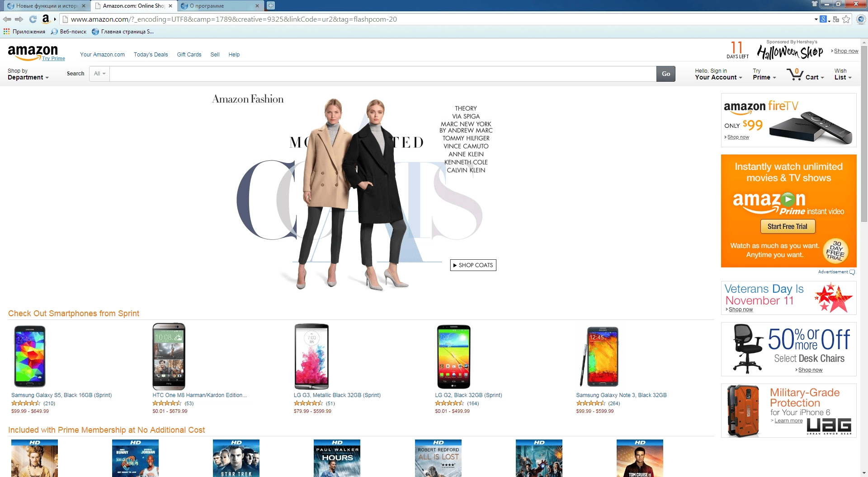Expand the Your Account dropdown
Viewport: 868px width, 477px height.
pos(718,74)
